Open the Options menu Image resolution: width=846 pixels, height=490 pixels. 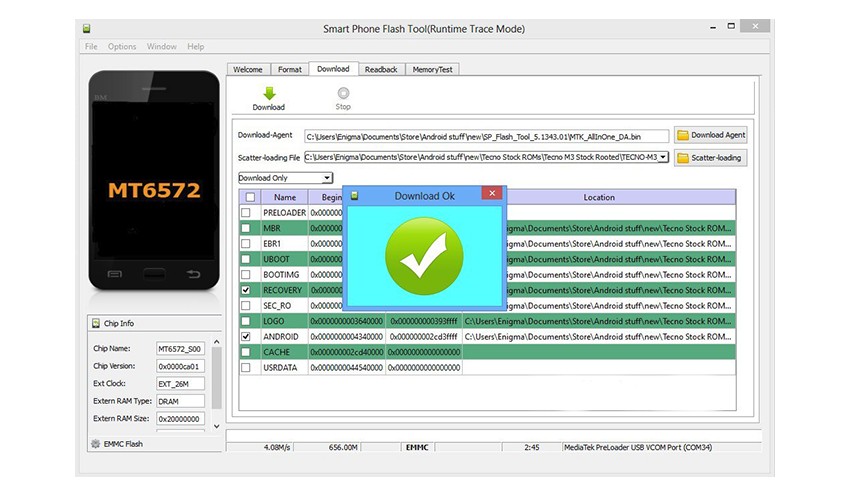coord(122,46)
